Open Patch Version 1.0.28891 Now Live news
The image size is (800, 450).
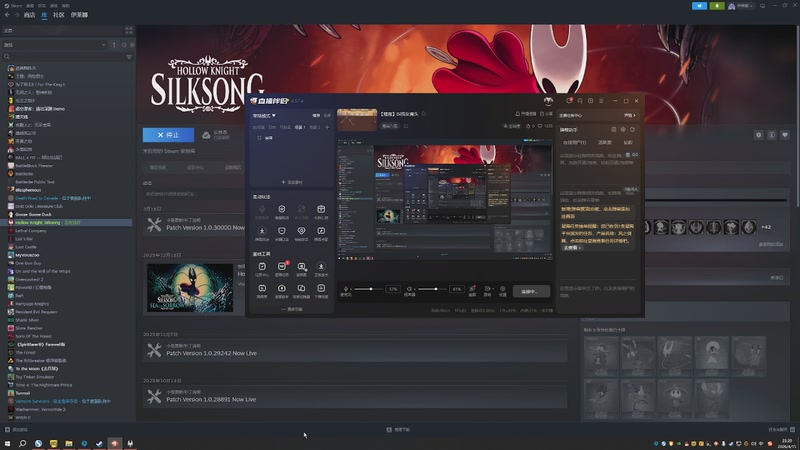355,396
